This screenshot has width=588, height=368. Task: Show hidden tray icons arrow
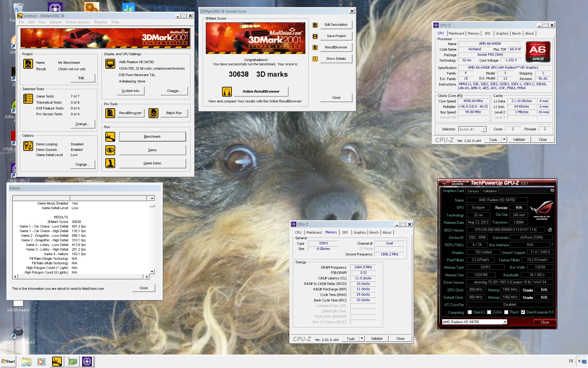point(579,361)
